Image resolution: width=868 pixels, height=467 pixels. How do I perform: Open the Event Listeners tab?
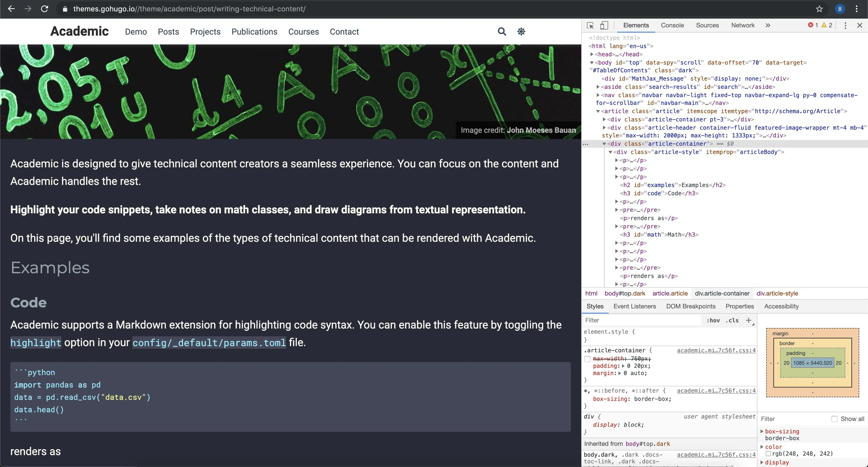(x=634, y=306)
